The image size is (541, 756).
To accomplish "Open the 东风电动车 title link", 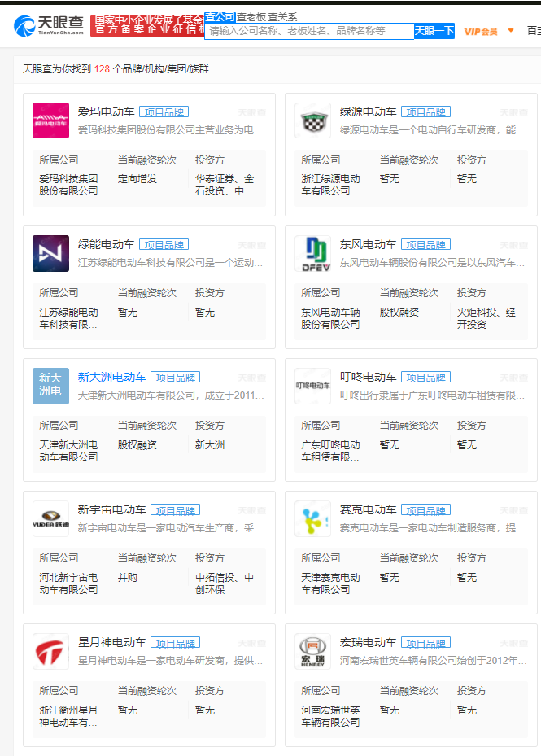I will coord(368,244).
